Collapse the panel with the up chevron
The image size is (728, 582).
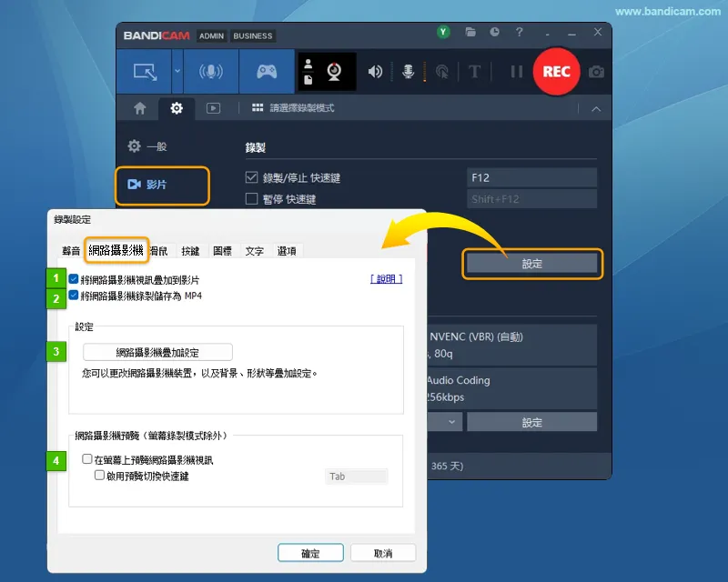tap(596, 109)
